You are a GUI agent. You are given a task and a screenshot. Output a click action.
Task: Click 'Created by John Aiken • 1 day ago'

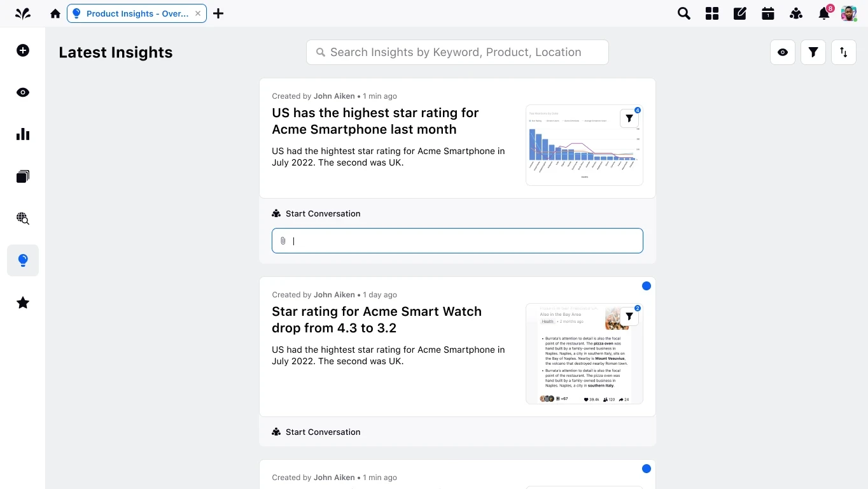335,295
